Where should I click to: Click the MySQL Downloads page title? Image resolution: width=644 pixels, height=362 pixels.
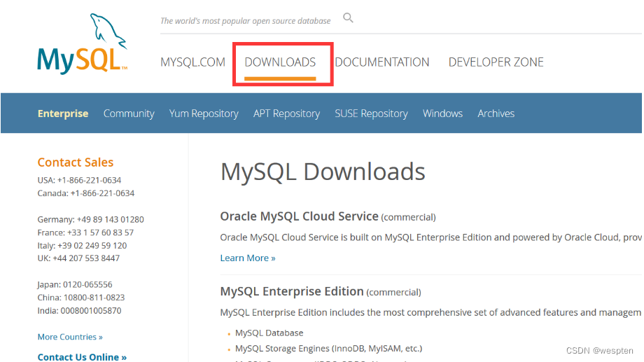323,172
